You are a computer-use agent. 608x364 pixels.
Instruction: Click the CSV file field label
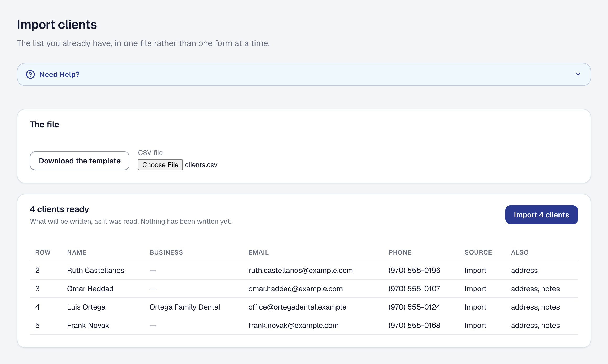coord(150,153)
